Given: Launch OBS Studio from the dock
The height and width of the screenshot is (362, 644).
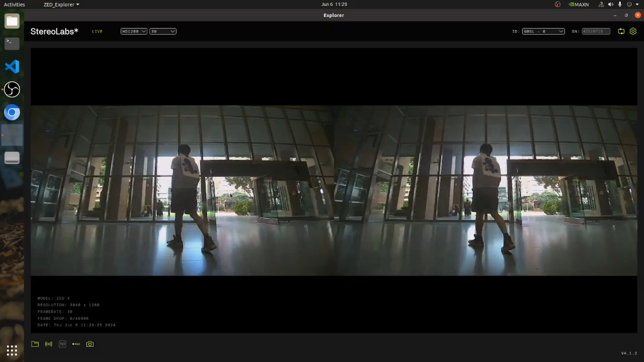Looking at the screenshot, I should (x=12, y=89).
